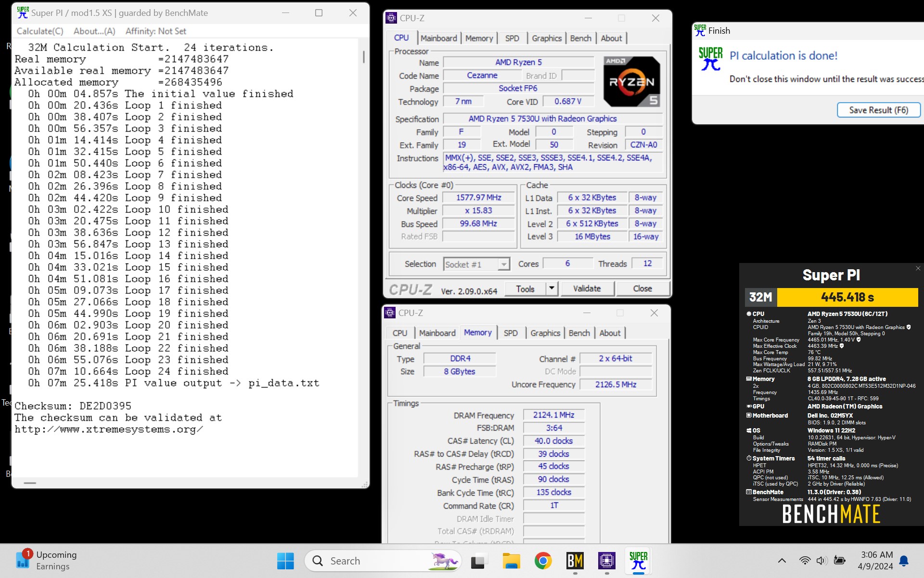Click the AMD Ryzen 5 logo image
The height and width of the screenshot is (578, 924).
tap(632, 81)
